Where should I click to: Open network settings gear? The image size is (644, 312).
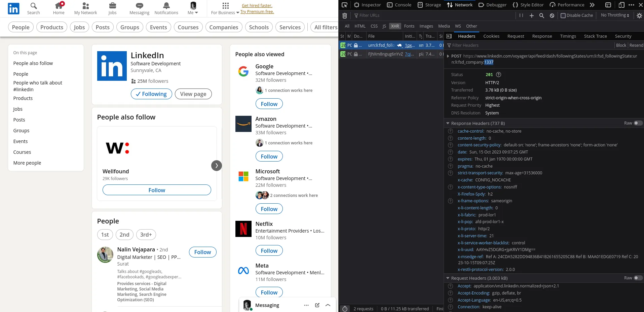point(639,15)
